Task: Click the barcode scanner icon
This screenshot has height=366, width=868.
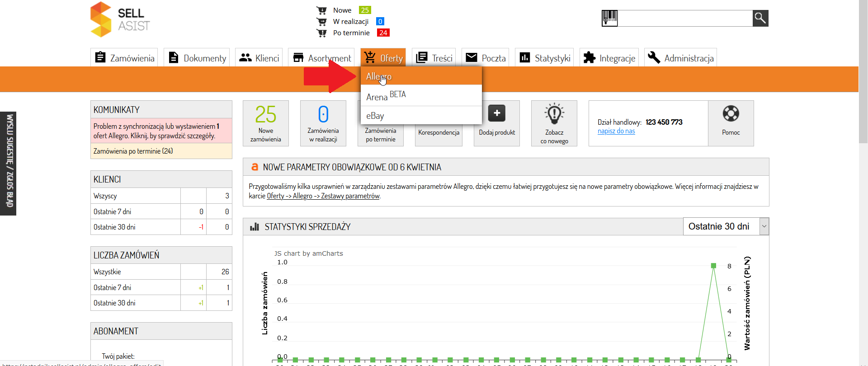Action: click(x=610, y=18)
